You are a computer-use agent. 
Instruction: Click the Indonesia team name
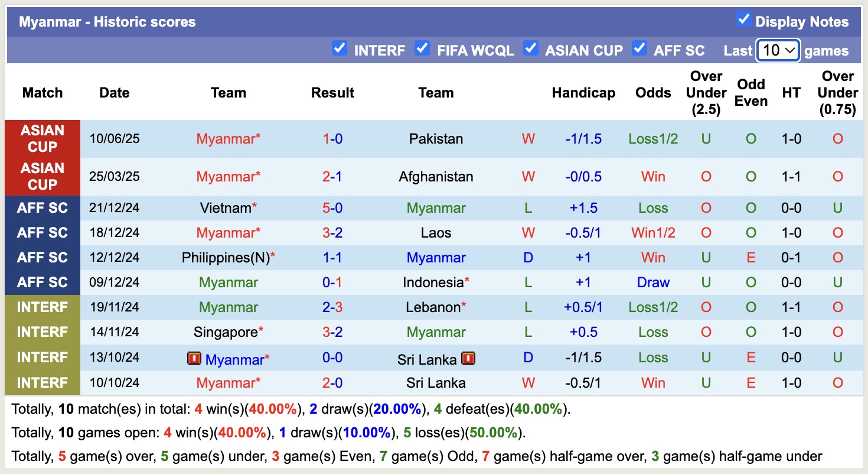coord(433,283)
